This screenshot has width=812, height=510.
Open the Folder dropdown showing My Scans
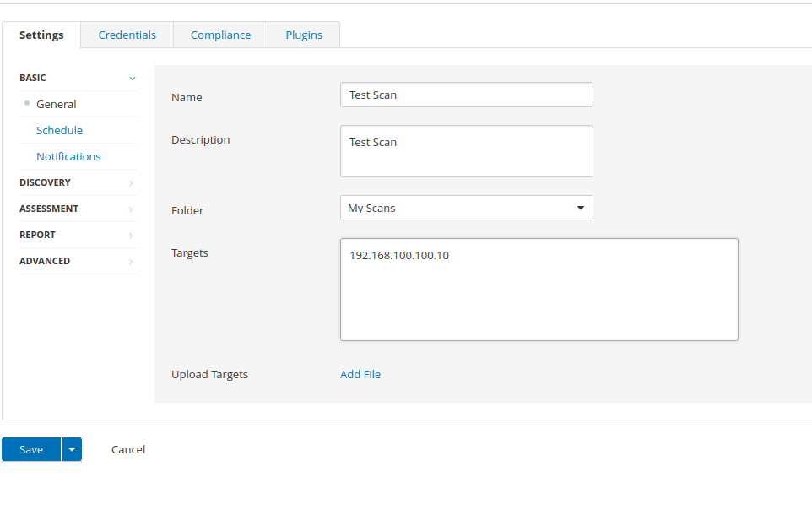[466, 208]
